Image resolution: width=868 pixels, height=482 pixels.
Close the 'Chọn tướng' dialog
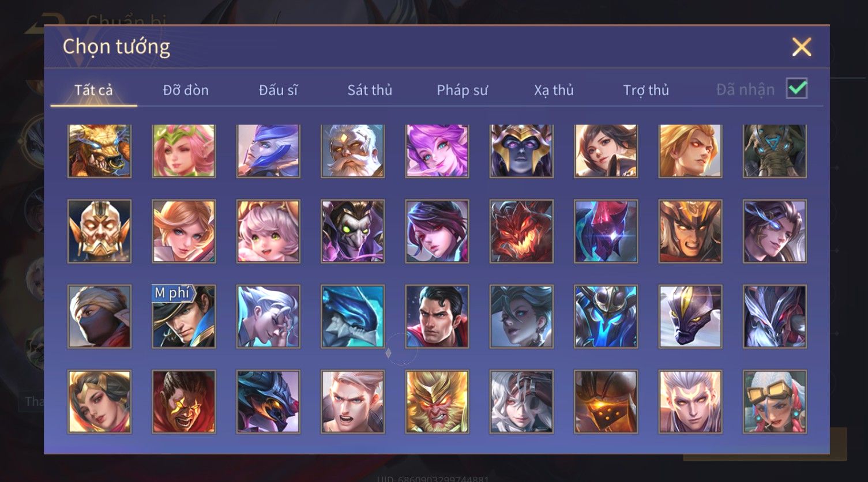802,47
